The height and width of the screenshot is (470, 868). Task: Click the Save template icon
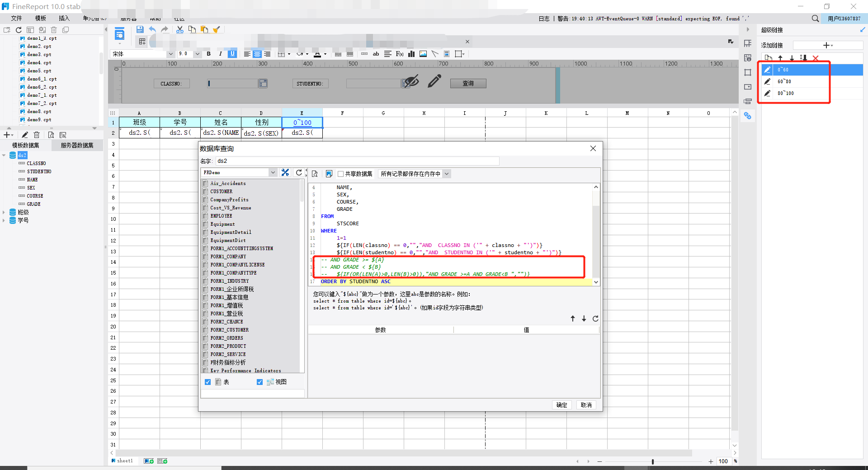click(x=140, y=29)
